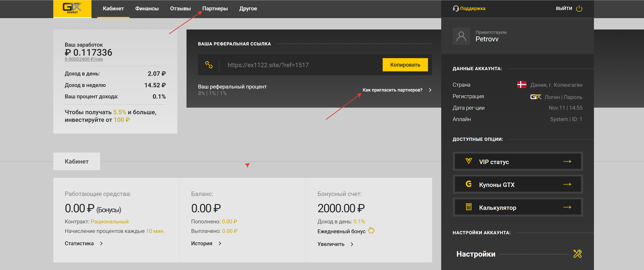
Task: Click the Nov.11 | 14:55 registration date
Action: click(x=565, y=108)
